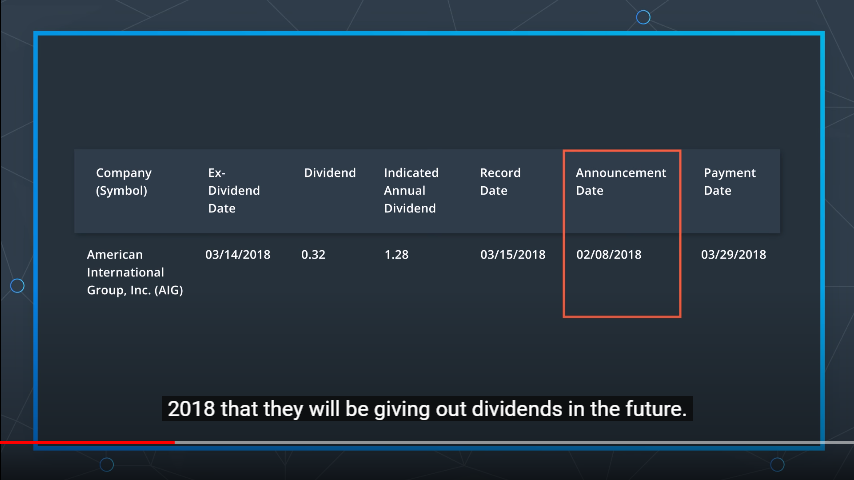This screenshot has width=854, height=480.
Task: Click the "Company (Symbol)" column header
Action: click(x=124, y=181)
